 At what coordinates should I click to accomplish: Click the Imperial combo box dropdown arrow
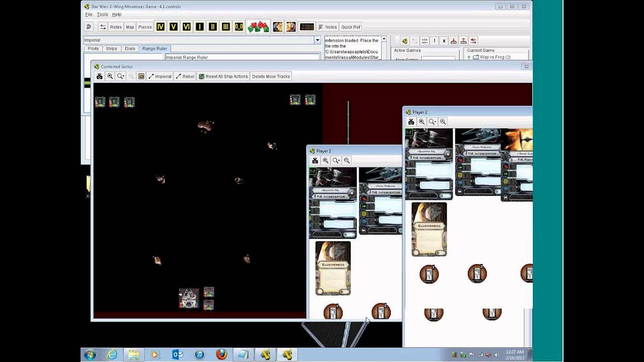[x=317, y=40]
